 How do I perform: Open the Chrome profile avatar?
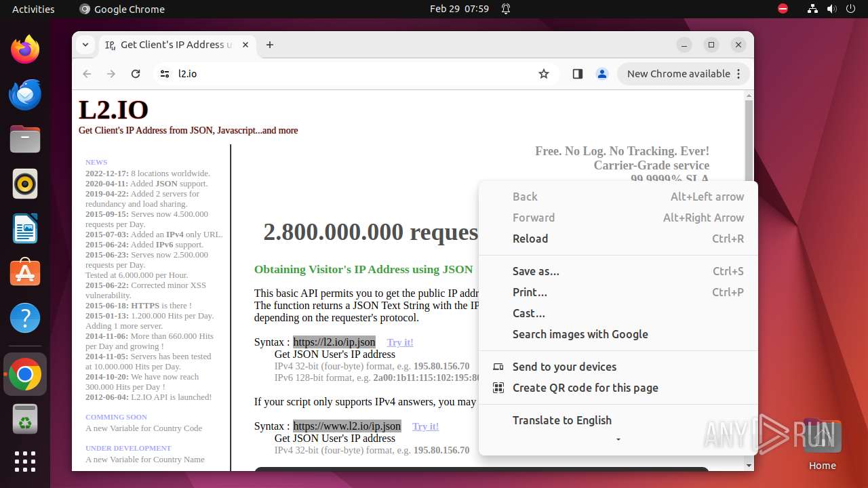pos(602,74)
